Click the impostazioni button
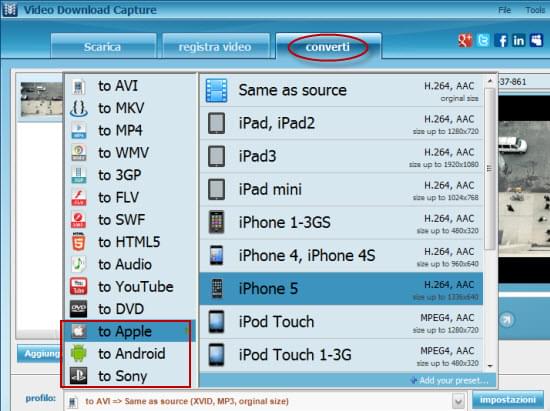Image resolution: width=550 pixels, height=411 pixels. (508, 400)
